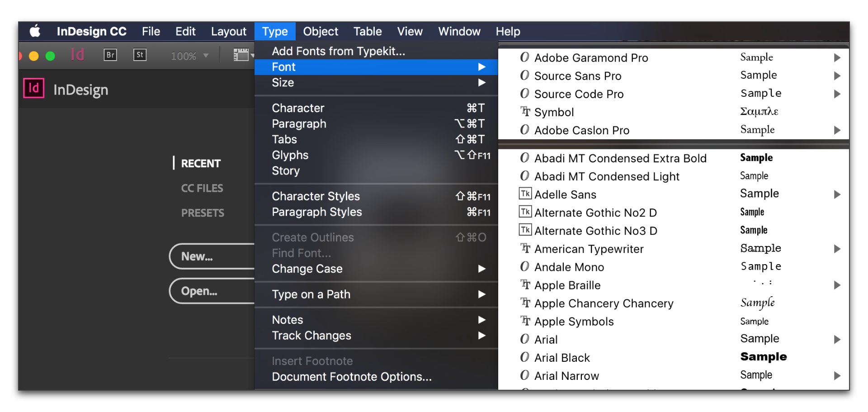The height and width of the screenshot is (412, 868).
Task: Select the Source Sans Pro font sample
Action: click(x=758, y=76)
